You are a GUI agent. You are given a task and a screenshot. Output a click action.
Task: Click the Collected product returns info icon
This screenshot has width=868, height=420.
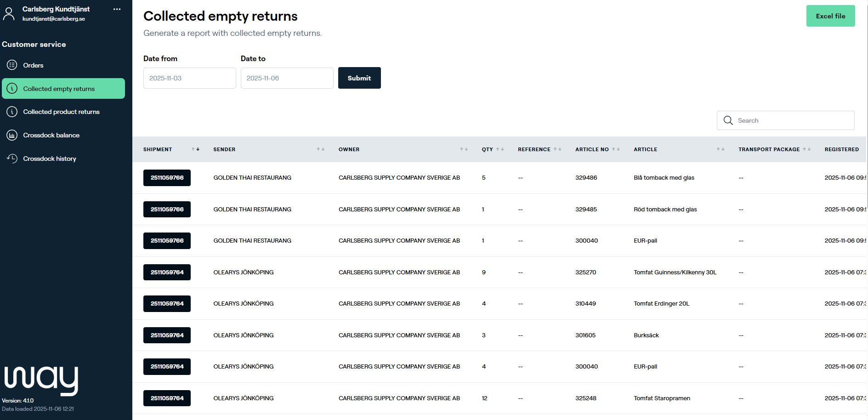tap(12, 112)
